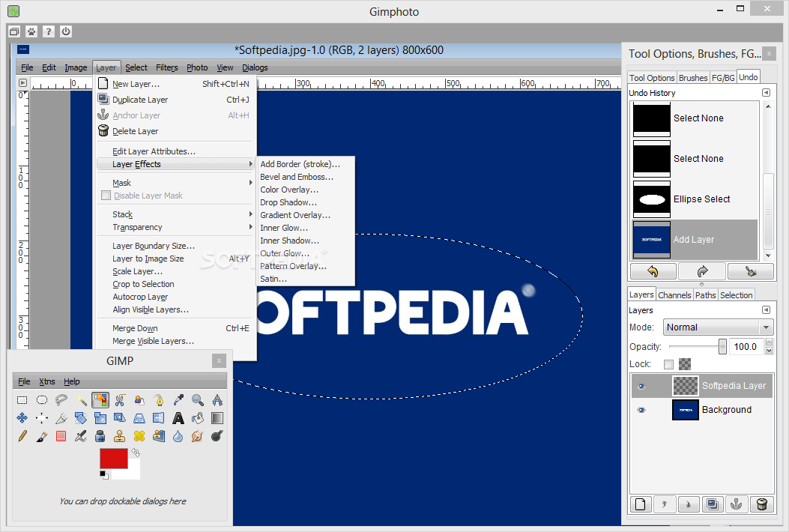This screenshot has height=532, width=789.
Task: Expand the Stack submenu
Action: click(x=176, y=214)
